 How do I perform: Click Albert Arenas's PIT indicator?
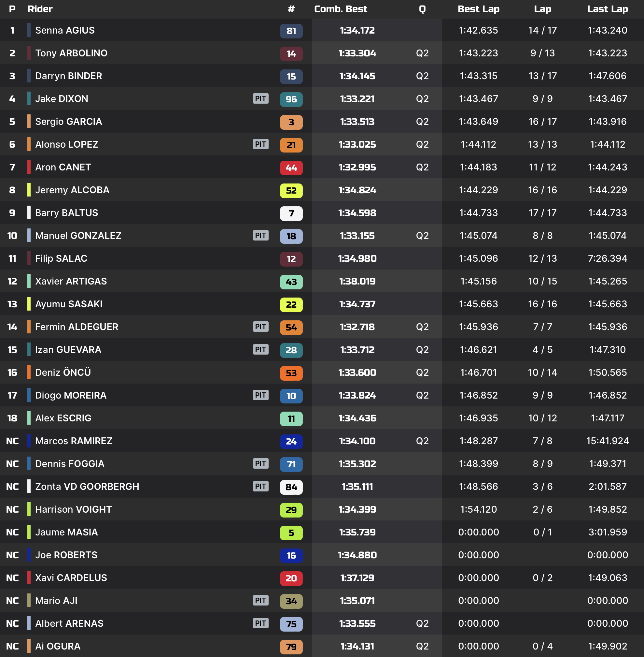click(x=260, y=623)
